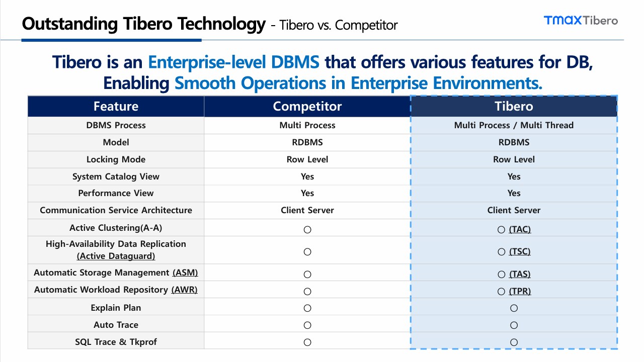Click the 'RDBMS' cell in Tibero column

point(514,142)
